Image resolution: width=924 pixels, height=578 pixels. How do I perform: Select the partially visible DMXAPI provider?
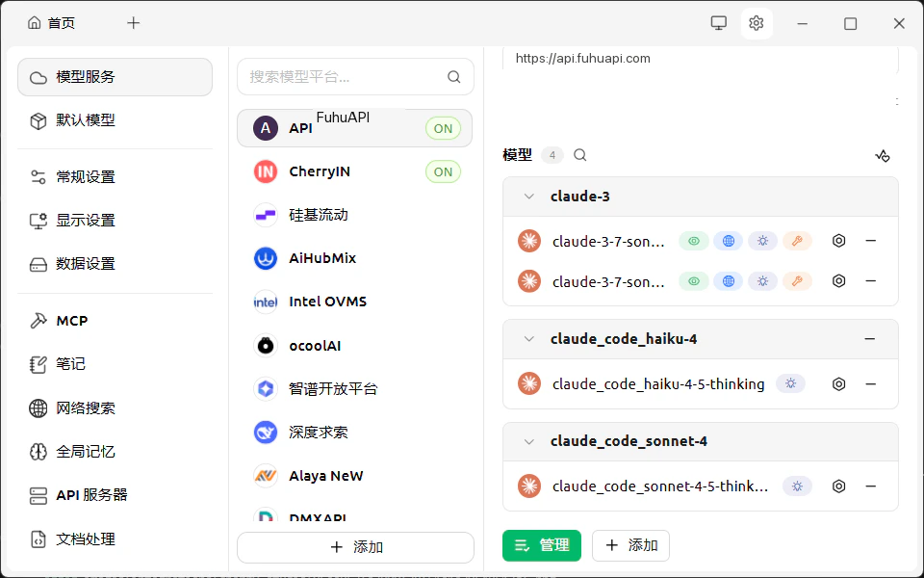click(x=354, y=514)
